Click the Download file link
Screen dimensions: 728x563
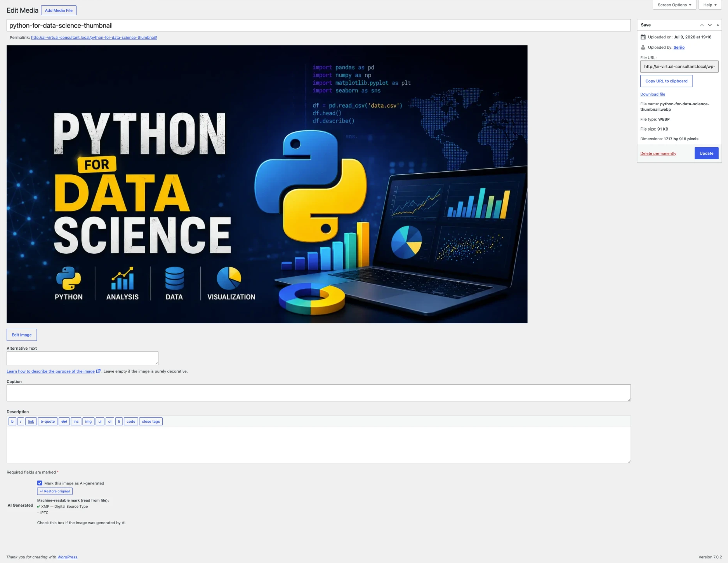tap(653, 94)
